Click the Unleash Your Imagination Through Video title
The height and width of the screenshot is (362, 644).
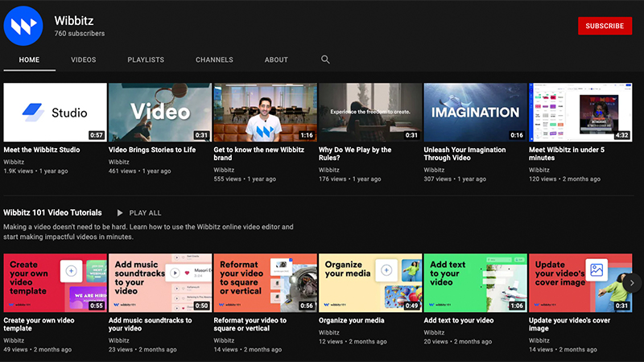point(464,154)
